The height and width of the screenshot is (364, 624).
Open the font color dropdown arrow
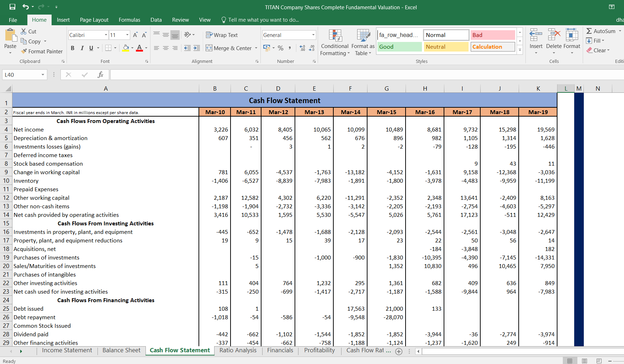click(146, 48)
